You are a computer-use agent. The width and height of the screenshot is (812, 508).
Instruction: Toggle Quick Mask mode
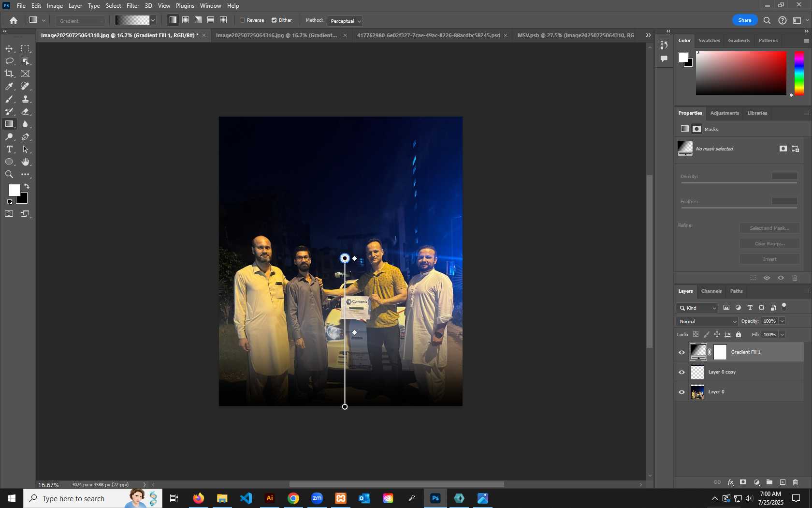coord(9,214)
